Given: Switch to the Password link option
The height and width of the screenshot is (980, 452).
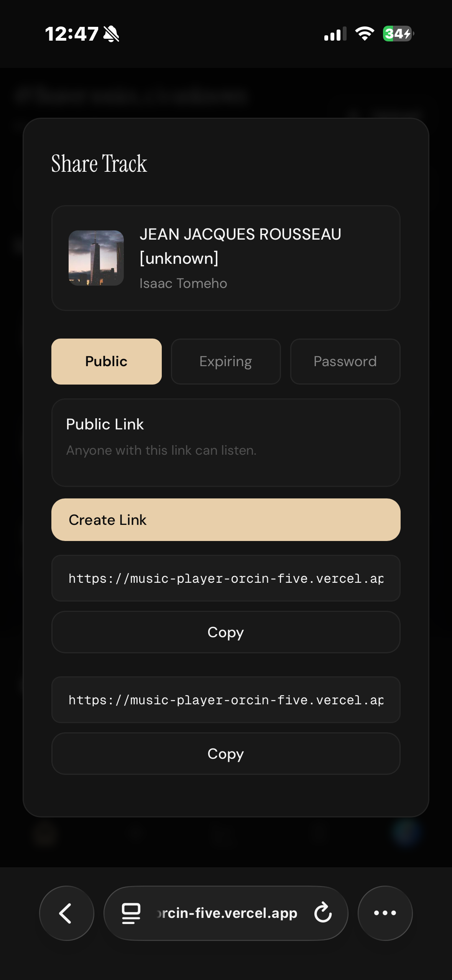Looking at the screenshot, I should pos(345,361).
